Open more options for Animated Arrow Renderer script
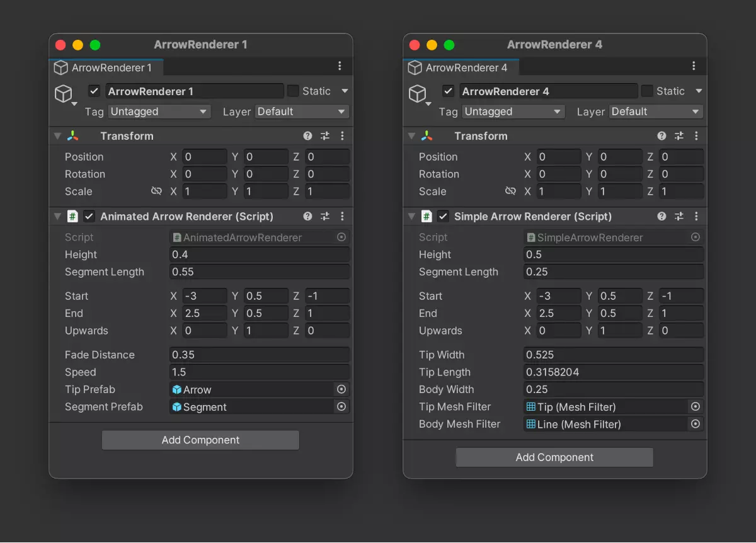Viewport: 756px width, 543px height. point(342,216)
